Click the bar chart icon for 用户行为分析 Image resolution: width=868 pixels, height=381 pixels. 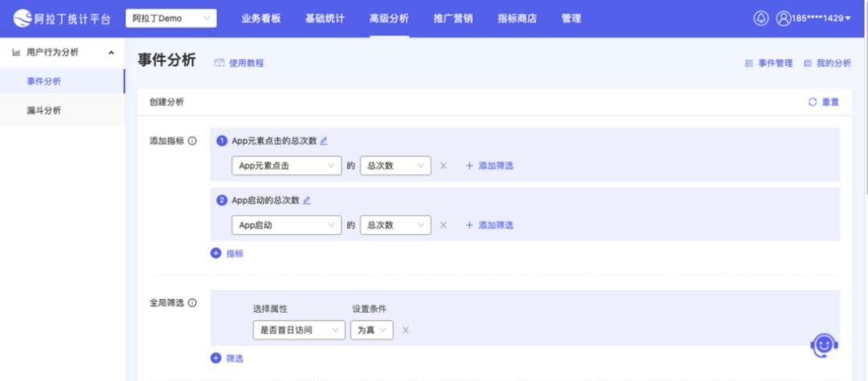tap(16, 52)
